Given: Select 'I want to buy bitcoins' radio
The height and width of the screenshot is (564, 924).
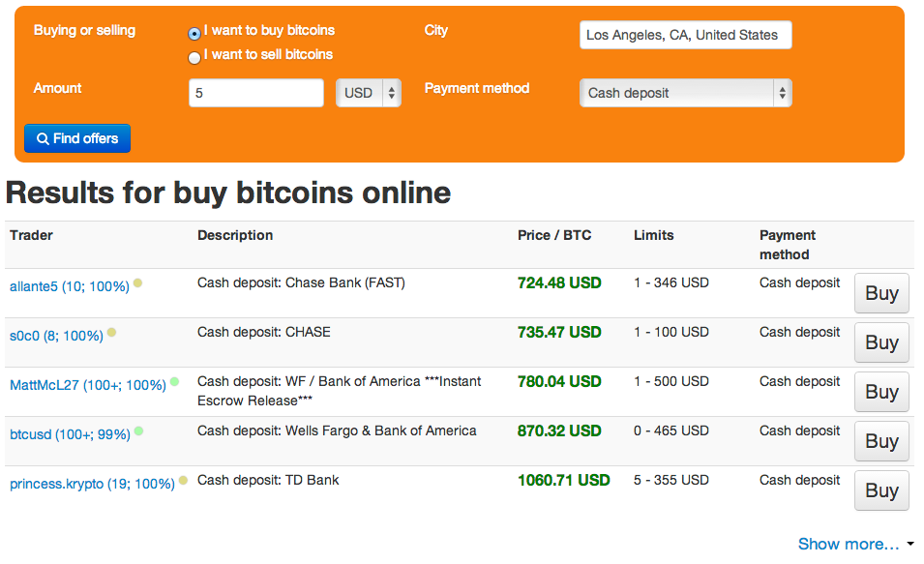Looking at the screenshot, I should [194, 33].
